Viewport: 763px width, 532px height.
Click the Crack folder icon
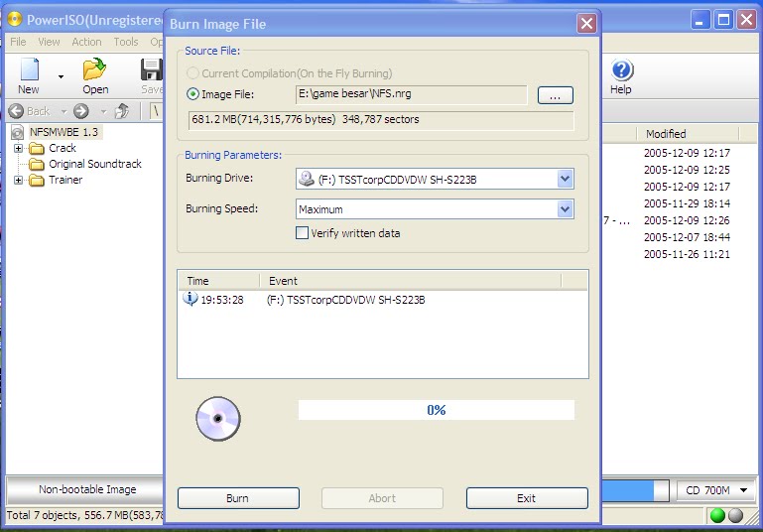[x=37, y=148]
